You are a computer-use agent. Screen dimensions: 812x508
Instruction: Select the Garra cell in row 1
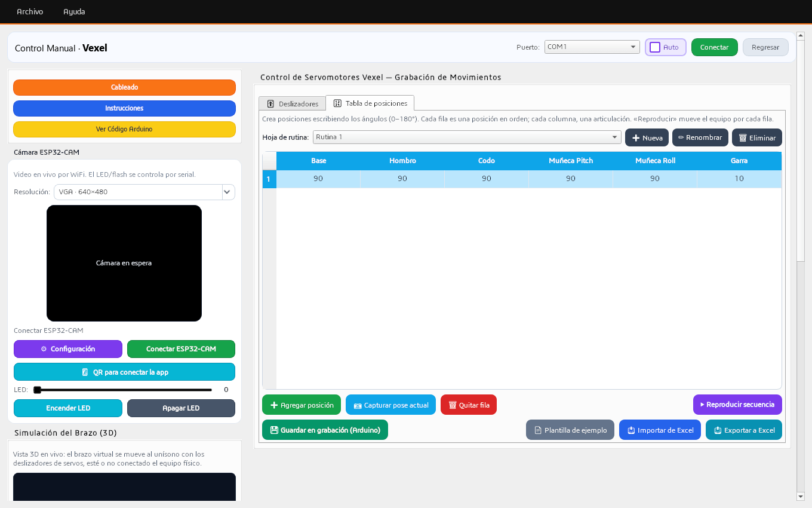(x=739, y=179)
